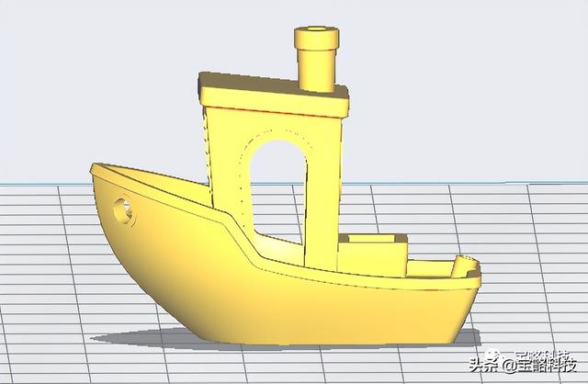The width and height of the screenshot is (588, 384).
Task: Click the 头条@宝略科技 watermark text
Action: click(519, 364)
